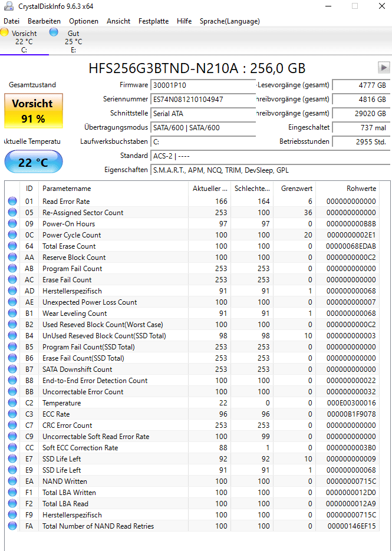
Task: Click the Betriebsstunden value 2955 Std.
Action: (361, 141)
